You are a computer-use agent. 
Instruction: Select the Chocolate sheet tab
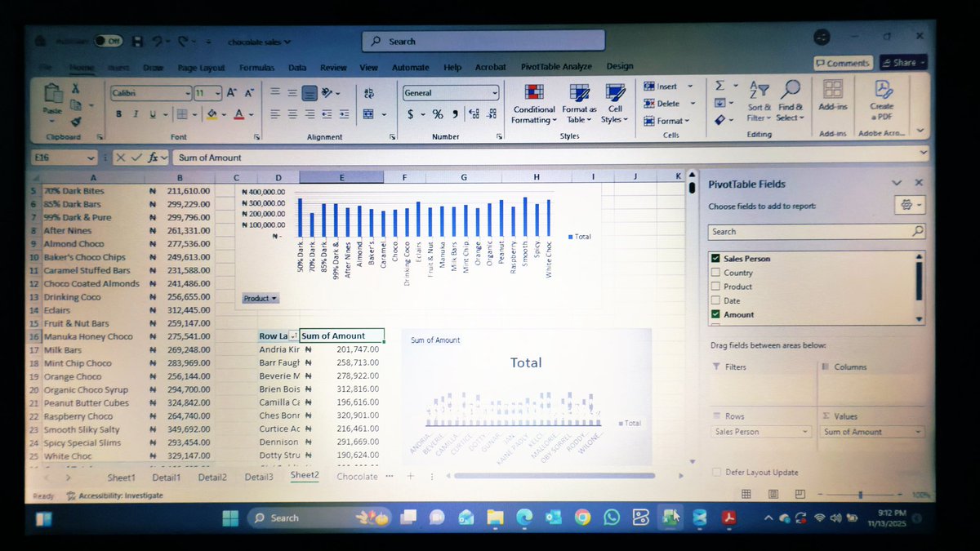click(x=357, y=476)
